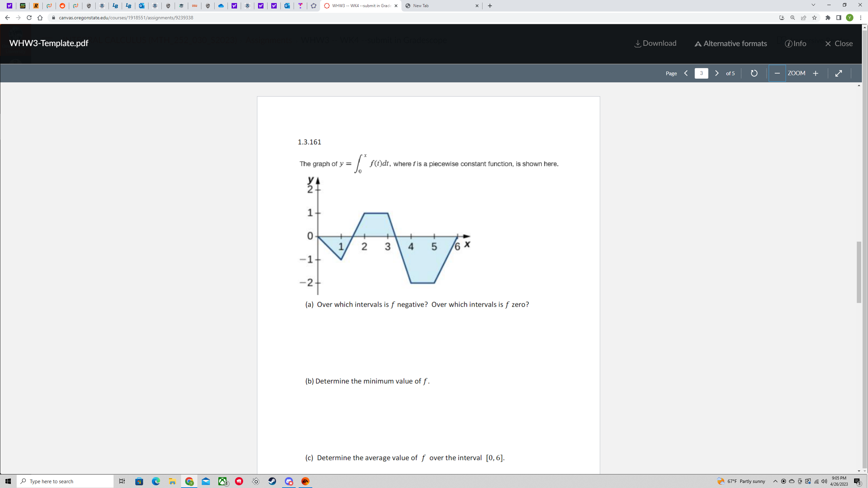Go to the previous PDF page
The width and height of the screenshot is (868, 488).
[686, 73]
